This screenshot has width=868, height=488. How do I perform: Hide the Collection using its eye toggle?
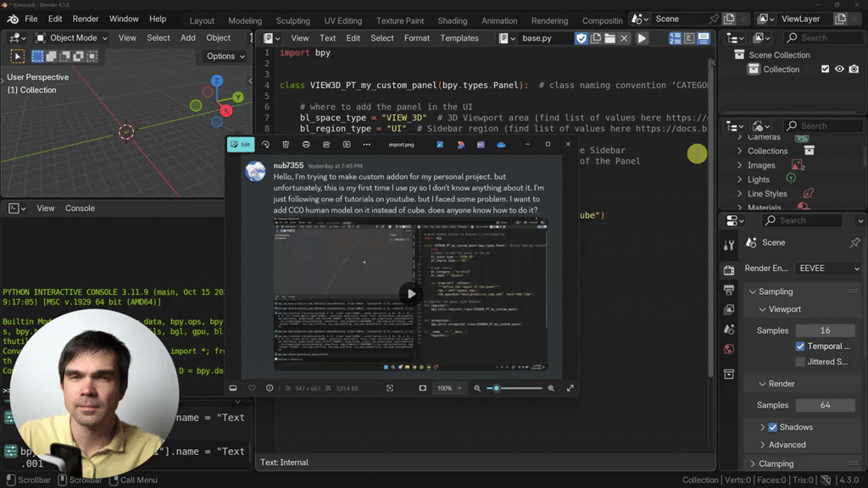point(839,69)
